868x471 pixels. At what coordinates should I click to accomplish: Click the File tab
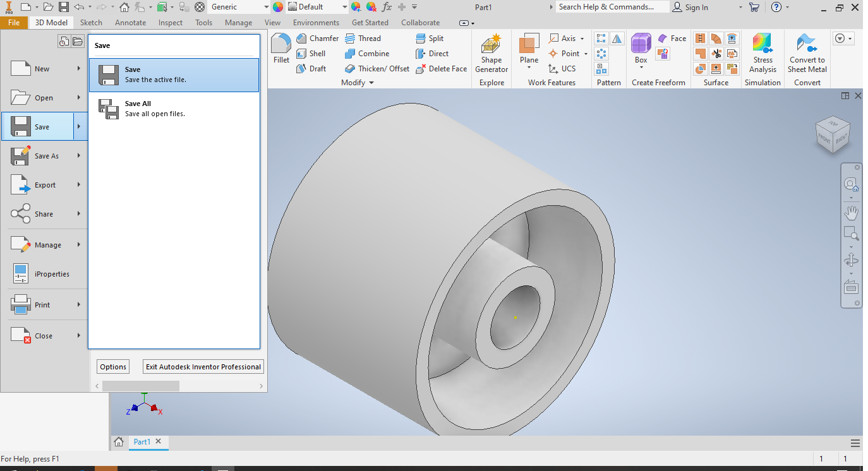coord(14,22)
